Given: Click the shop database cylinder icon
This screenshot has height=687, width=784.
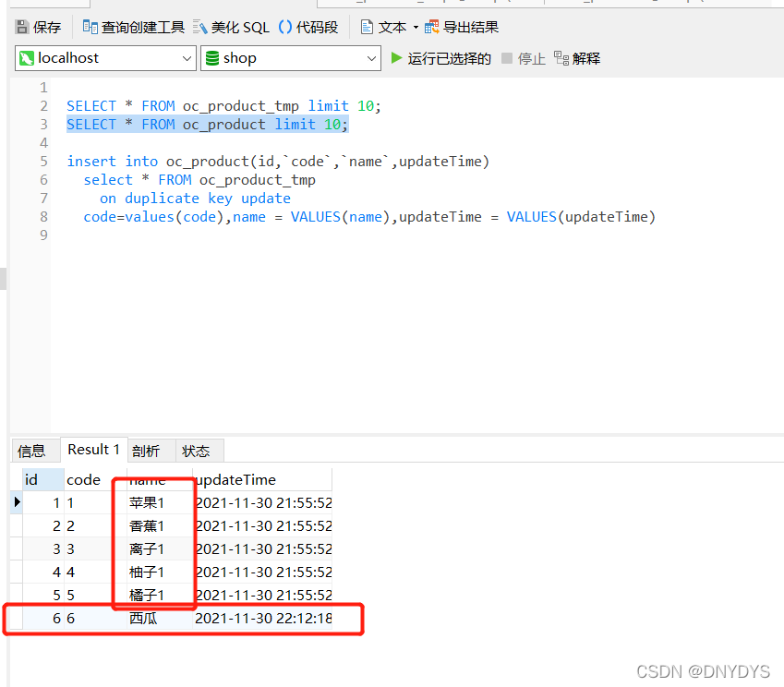Looking at the screenshot, I should click(212, 58).
